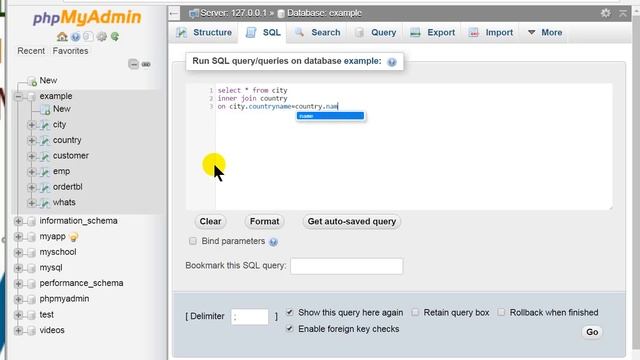Open the Query tab
The image size is (640, 360).
pyautogui.click(x=376, y=33)
